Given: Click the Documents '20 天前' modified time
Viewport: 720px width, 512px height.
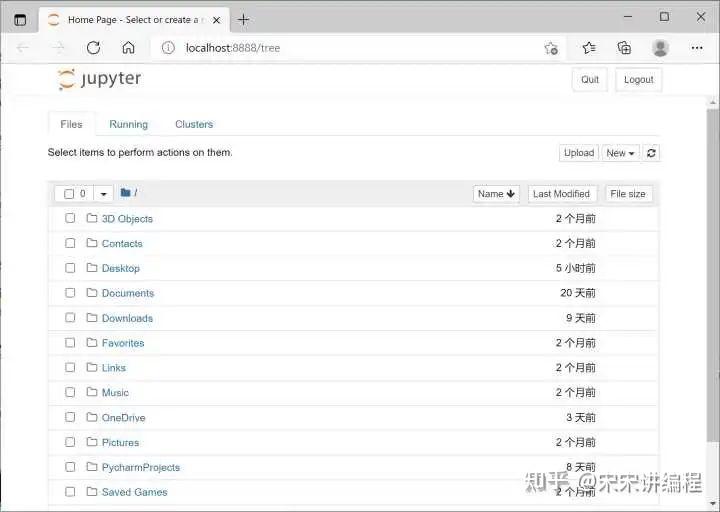Looking at the screenshot, I should pyautogui.click(x=578, y=293).
